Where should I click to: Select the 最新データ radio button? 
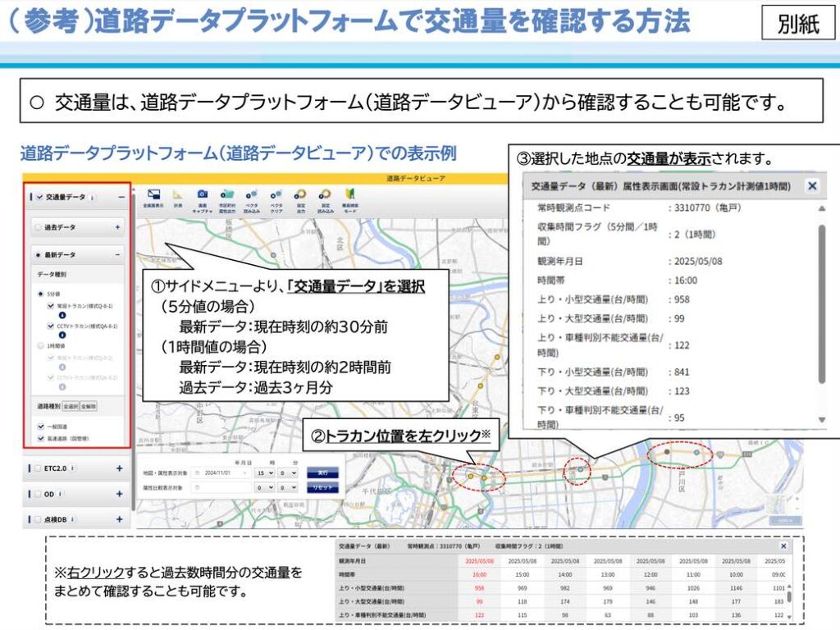[x=38, y=254]
